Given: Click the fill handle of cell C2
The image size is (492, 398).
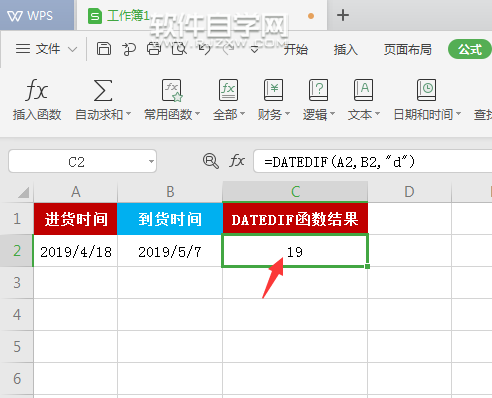Looking at the screenshot, I should click(367, 266).
